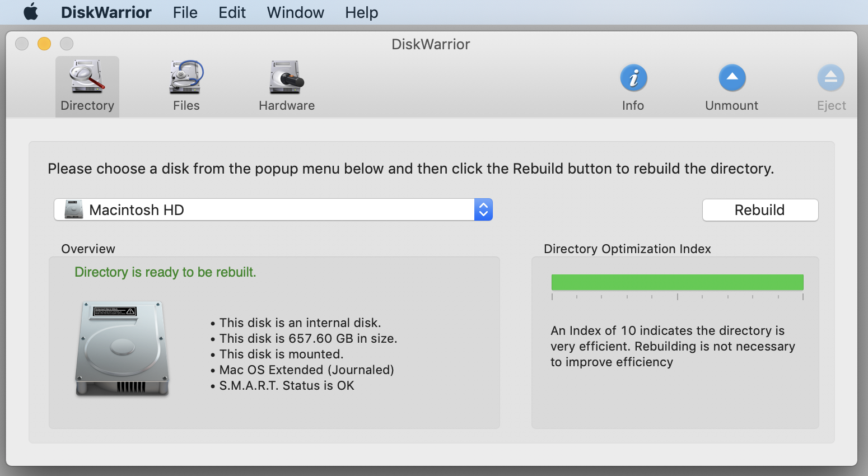Open the Window menu
The height and width of the screenshot is (476, 868).
point(296,12)
